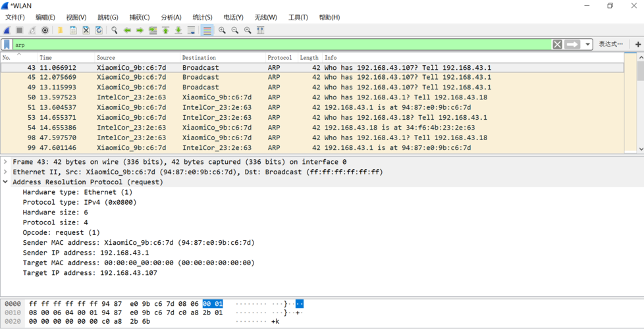Reload the capture file

click(99, 30)
